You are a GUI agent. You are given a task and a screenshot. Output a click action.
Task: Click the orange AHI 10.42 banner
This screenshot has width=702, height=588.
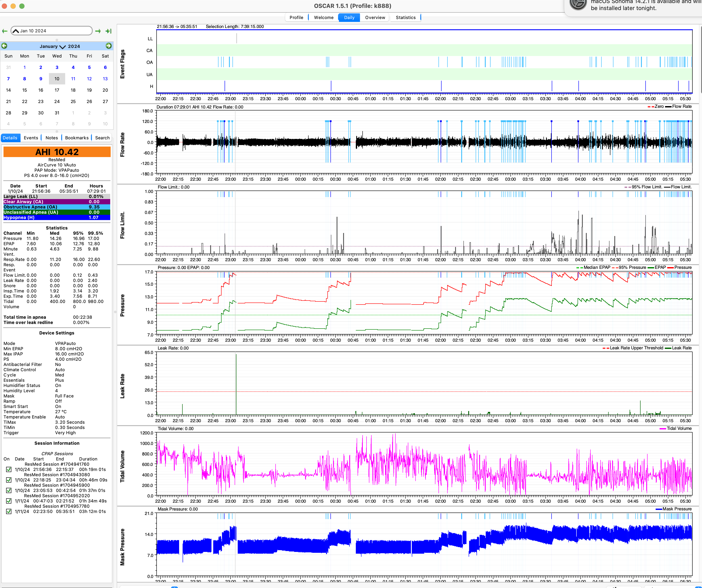pos(57,152)
